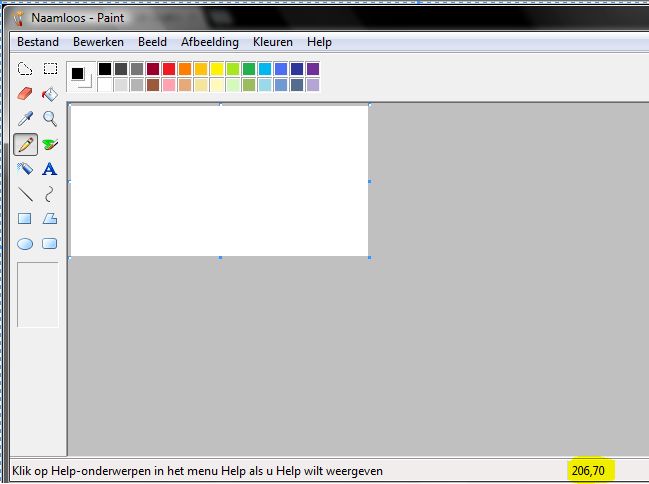Choose the light tan bottom-row swatch

click(x=185, y=85)
